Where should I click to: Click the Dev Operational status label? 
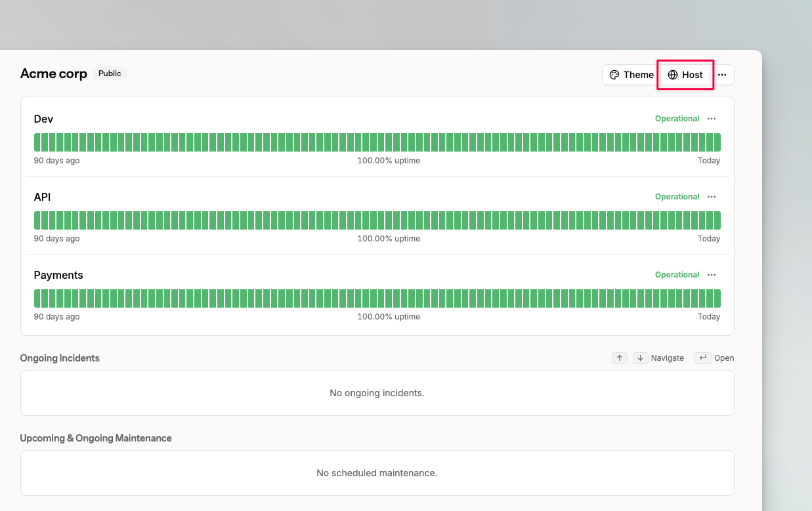(x=677, y=119)
